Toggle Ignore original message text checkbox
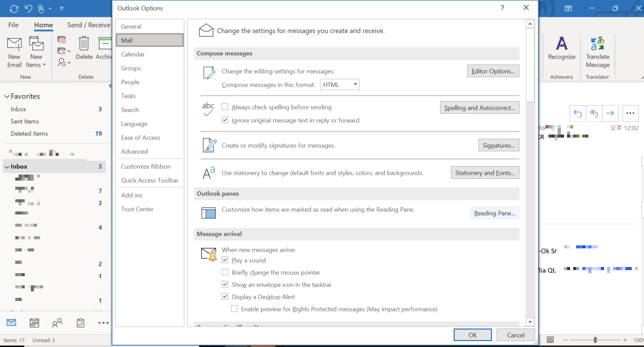This screenshot has width=644, height=347. [x=225, y=120]
